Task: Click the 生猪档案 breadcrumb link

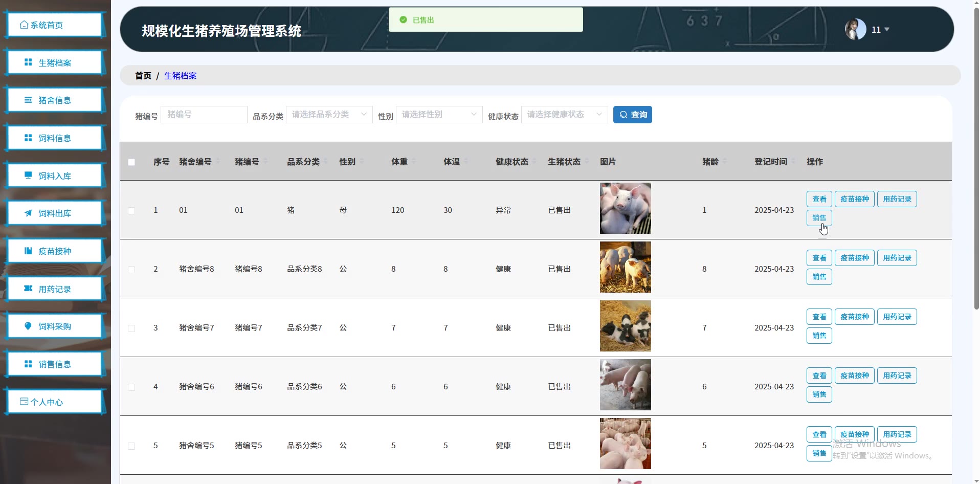Action: [180, 76]
